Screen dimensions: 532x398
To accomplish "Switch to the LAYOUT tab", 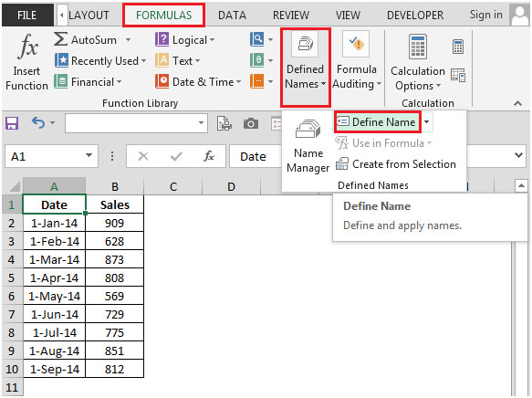I will (89, 16).
